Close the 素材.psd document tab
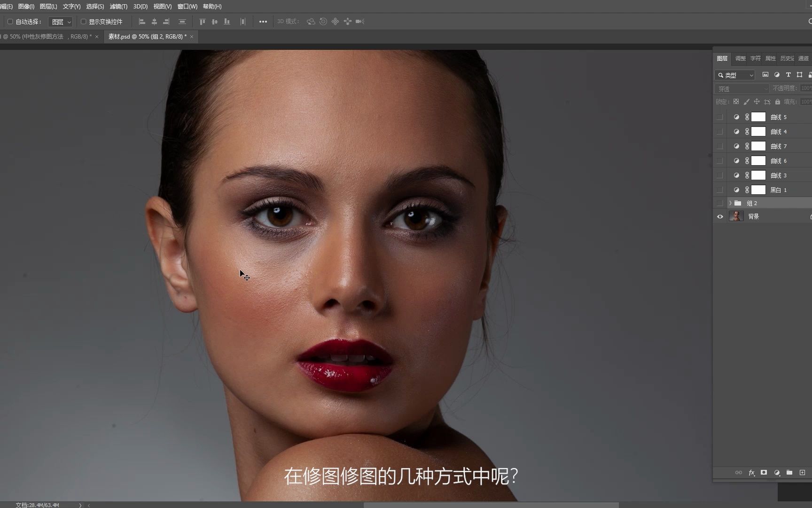Viewport: 812px width, 508px height. (x=192, y=37)
